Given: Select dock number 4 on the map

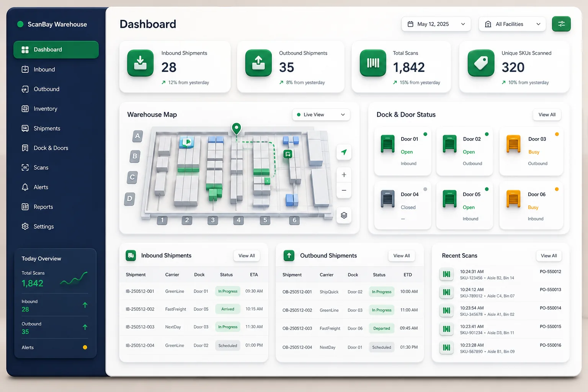Looking at the screenshot, I should pos(238,220).
